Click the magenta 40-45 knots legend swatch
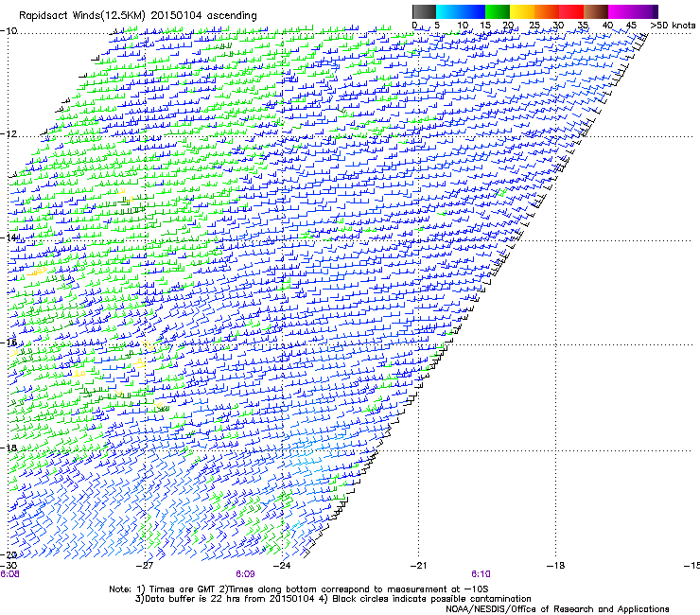Image resolution: width=700 pixels, height=615 pixels. (621, 11)
